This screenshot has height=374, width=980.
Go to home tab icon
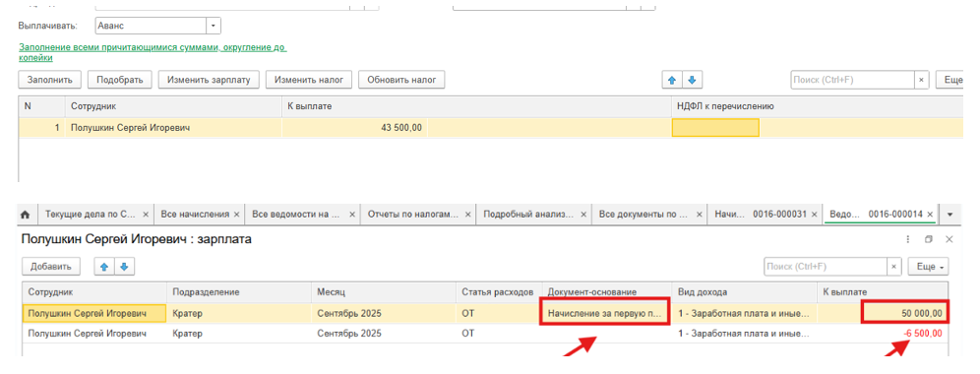26,214
